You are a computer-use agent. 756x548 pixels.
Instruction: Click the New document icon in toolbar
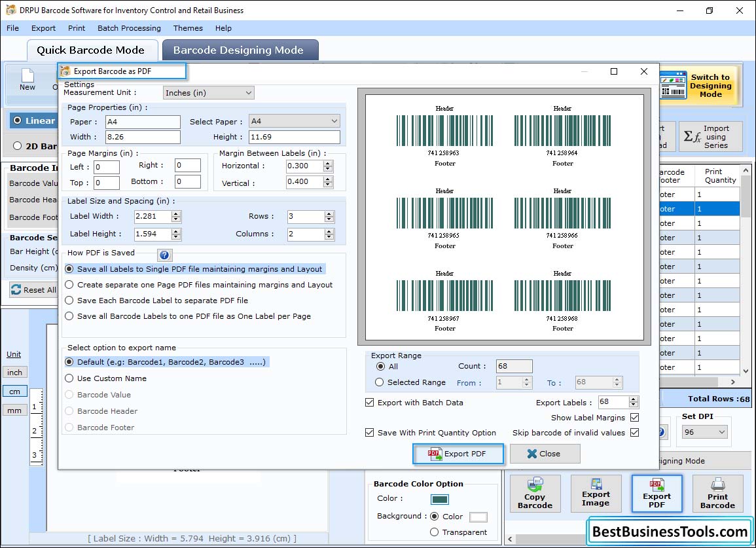click(27, 76)
